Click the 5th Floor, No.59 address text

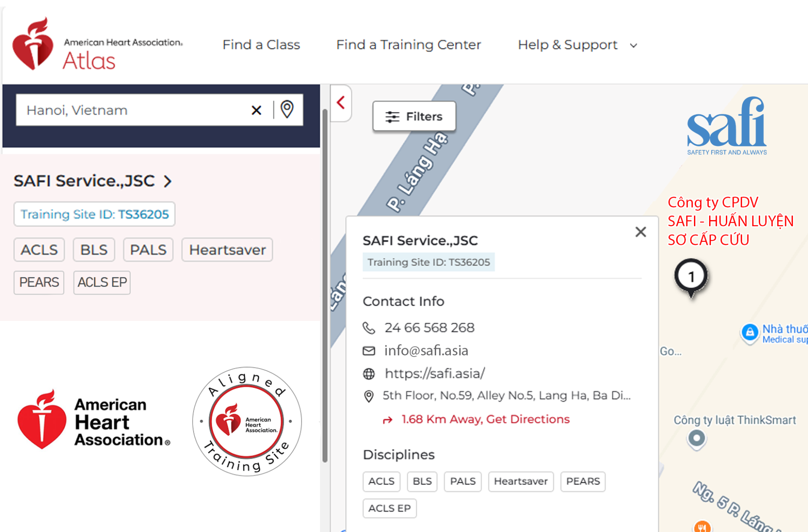[507, 396]
